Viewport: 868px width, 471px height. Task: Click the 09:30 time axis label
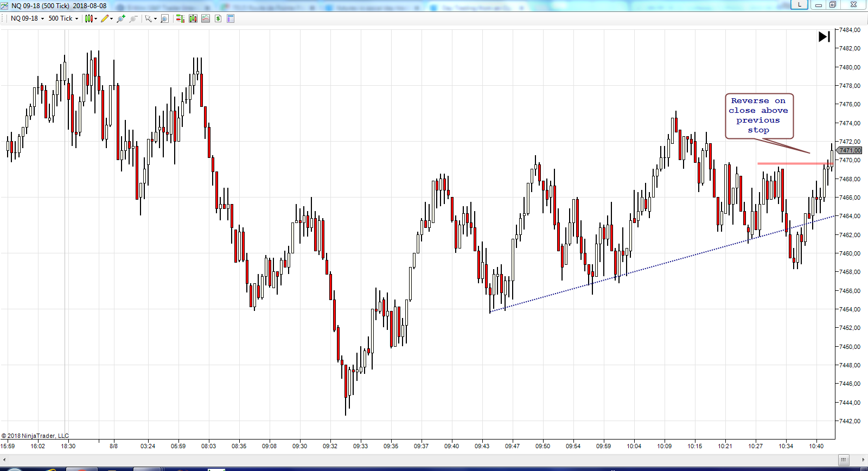(x=299, y=446)
